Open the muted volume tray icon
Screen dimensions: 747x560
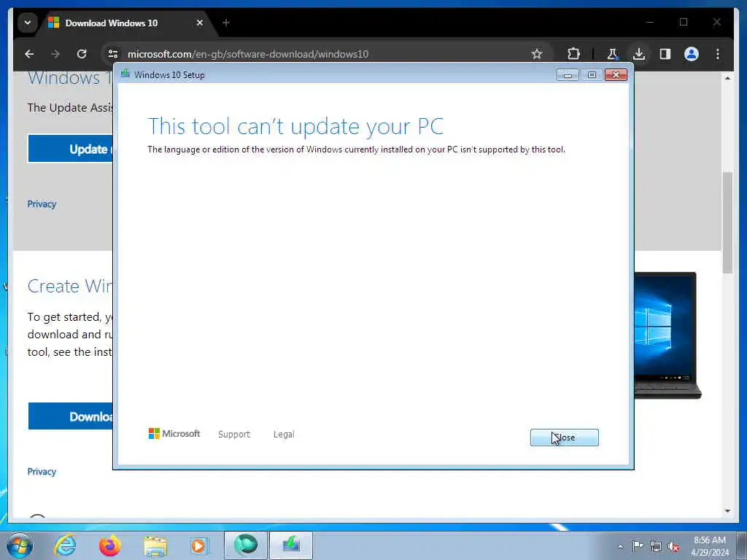point(673,546)
